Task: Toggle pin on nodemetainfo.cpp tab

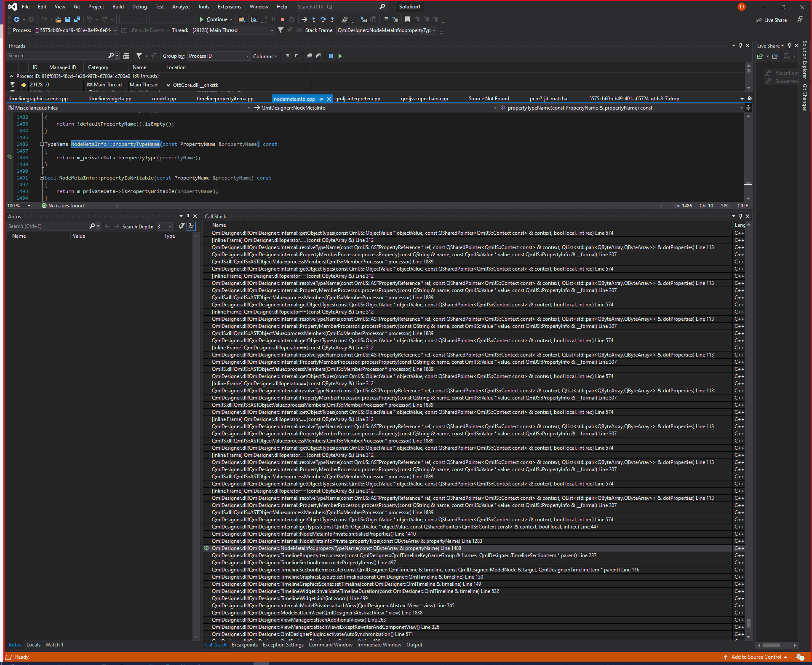Action: coord(321,99)
